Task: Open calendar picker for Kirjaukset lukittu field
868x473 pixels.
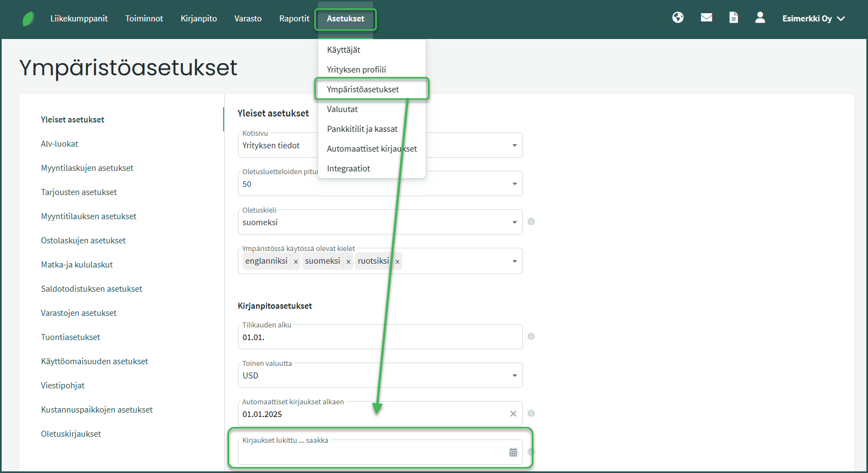Action: 513,452
